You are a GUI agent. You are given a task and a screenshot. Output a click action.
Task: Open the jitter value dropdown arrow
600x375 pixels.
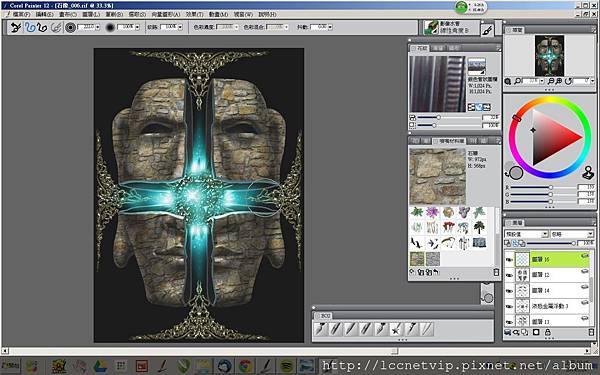tap(330, 27)
